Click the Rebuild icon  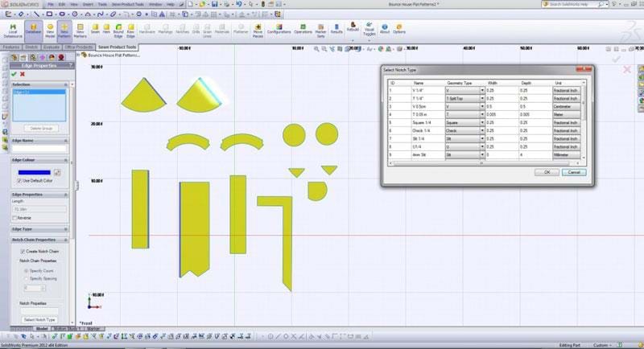[352, 31]
